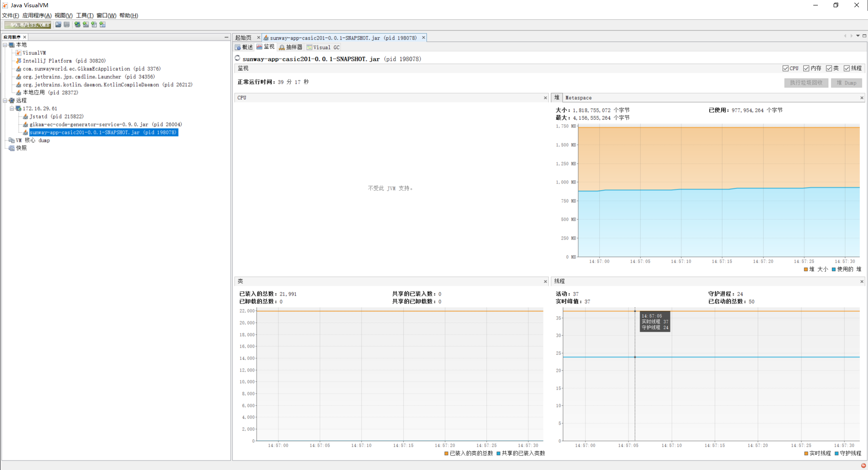This screenshot has height=470, width=868.
Task: Click the Java icon beside Jstatd
Action: (25, 117)
